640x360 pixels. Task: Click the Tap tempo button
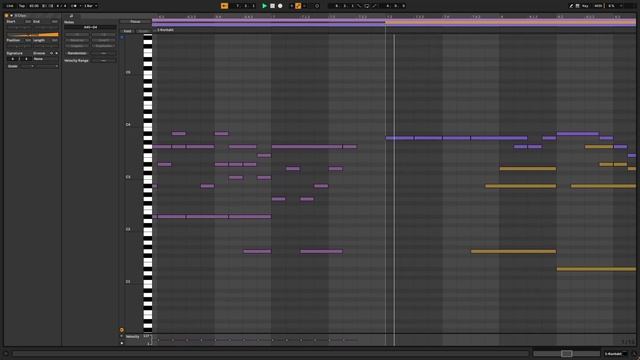[x=22, y=6]
